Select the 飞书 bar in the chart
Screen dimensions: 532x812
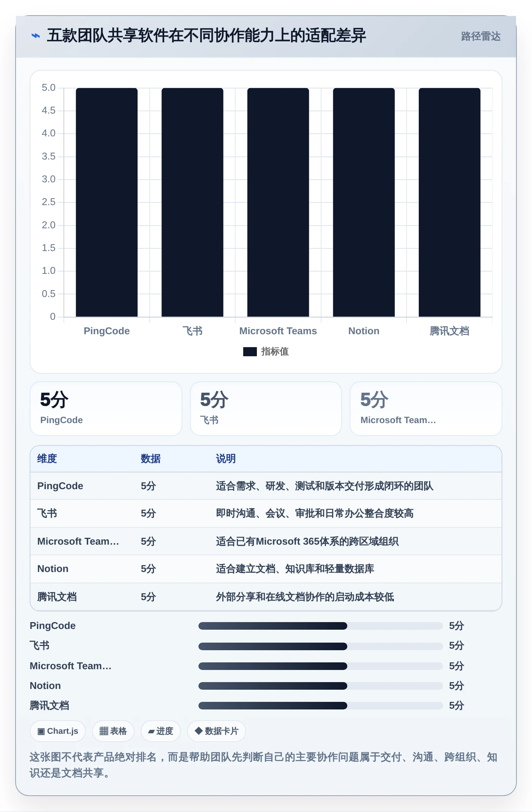(x=192, y=202)
